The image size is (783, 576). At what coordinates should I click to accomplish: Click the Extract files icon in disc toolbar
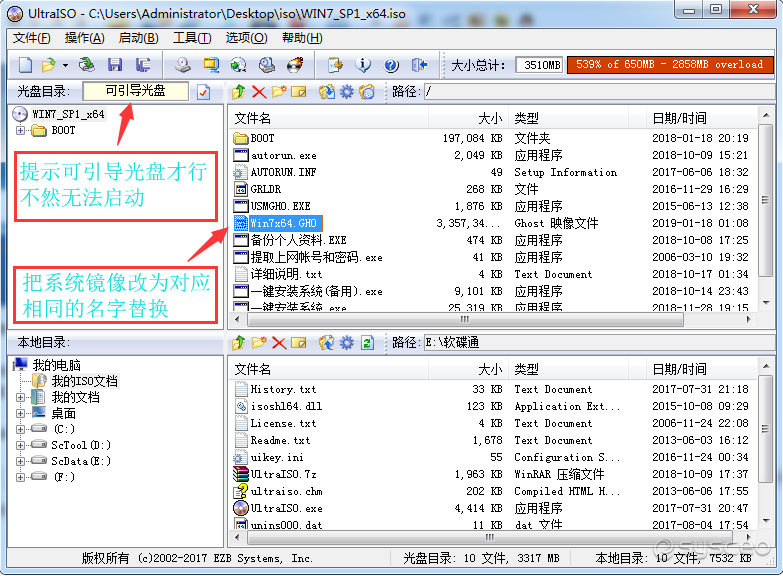tap(327, 92)
